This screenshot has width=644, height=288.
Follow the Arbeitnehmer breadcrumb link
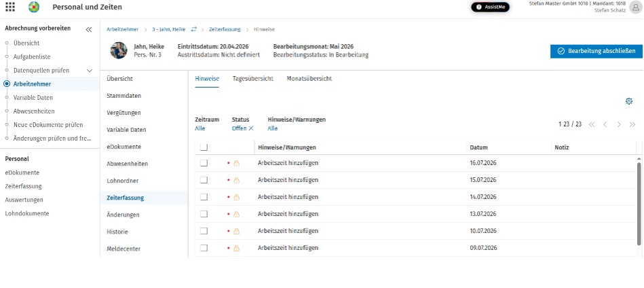[x=122, y=29]
